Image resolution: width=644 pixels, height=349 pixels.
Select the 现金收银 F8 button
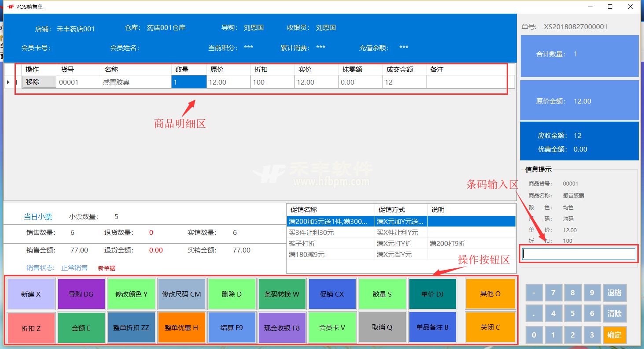(x=282, y=327)
